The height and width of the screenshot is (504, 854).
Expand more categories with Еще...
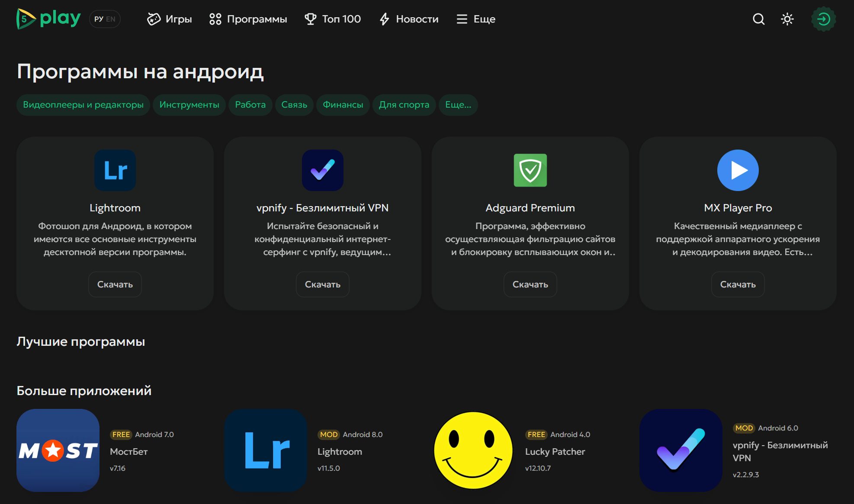pyautogui.click(x=458, y=105)
